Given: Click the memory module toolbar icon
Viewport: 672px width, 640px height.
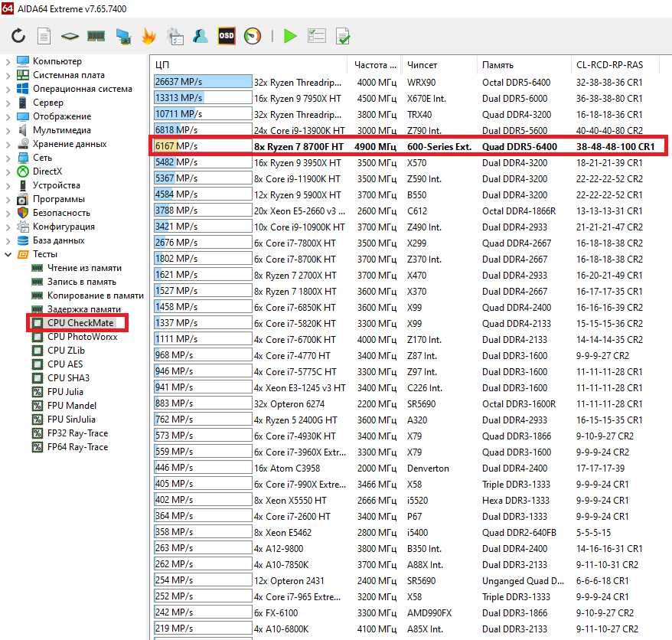Looking at the screenshot, I should pyautogui.click(x=96, y=37).
